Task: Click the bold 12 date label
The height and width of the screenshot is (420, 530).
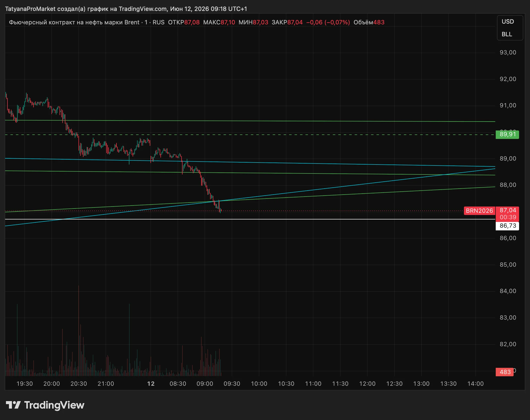Action: [151, 384]
